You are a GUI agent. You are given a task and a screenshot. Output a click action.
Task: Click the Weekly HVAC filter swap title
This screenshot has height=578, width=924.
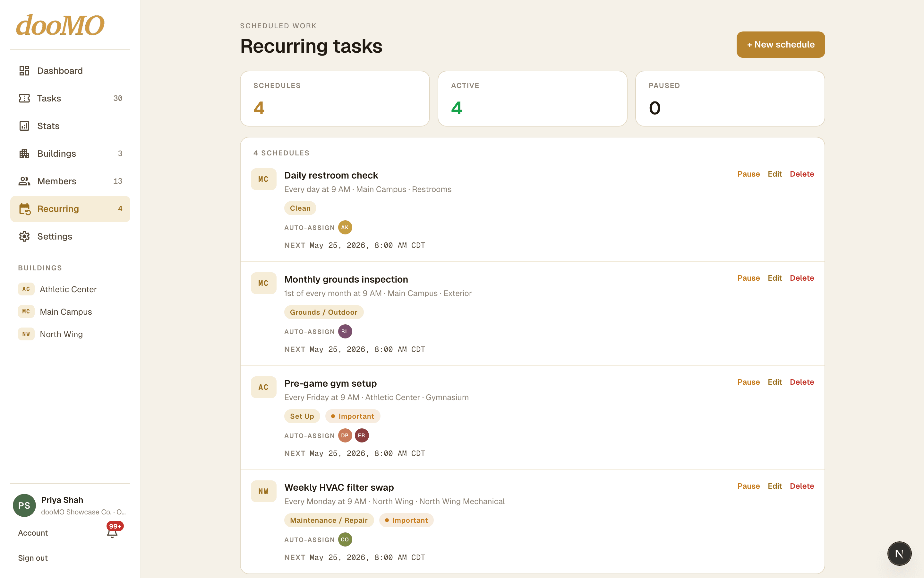pyautogui.click(x=339, y=487)
